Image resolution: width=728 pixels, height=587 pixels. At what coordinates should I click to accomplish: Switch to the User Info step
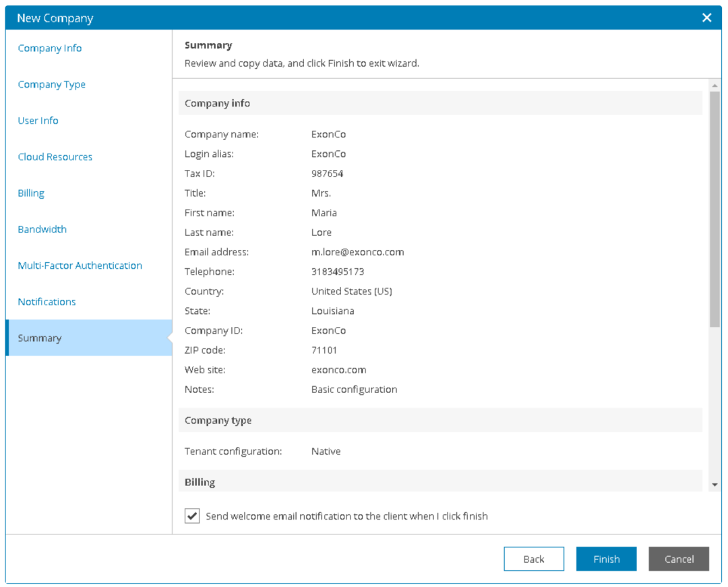(x=38, y=121)
